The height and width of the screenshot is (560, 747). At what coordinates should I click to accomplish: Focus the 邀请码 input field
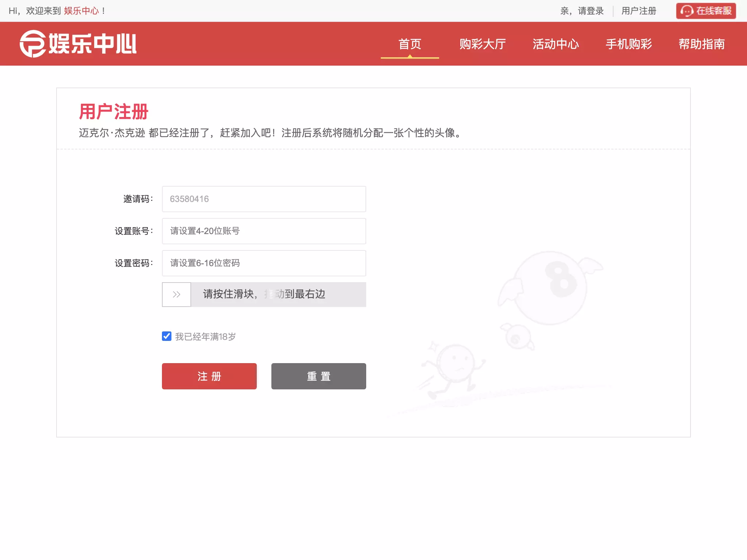264,199
